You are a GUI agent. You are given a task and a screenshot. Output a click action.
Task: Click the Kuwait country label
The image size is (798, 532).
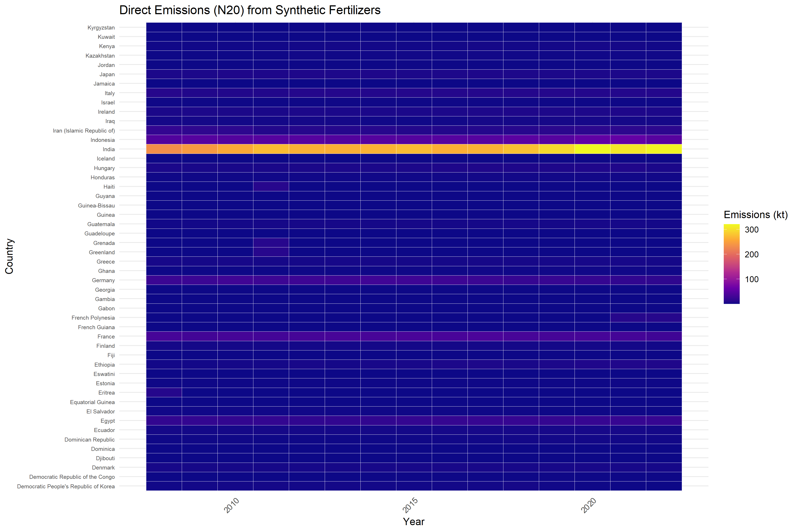(106, 37)
